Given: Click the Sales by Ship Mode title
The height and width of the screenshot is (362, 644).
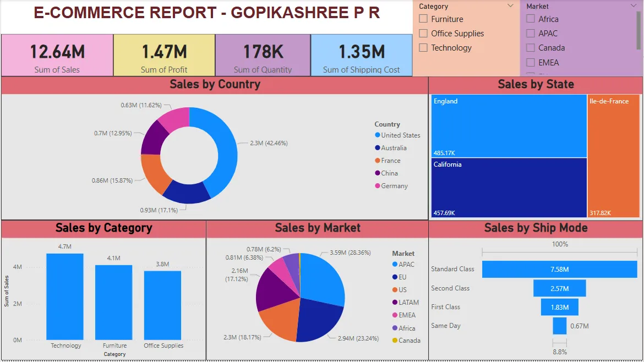Looking at the screenshot, I should click(536, 228).
